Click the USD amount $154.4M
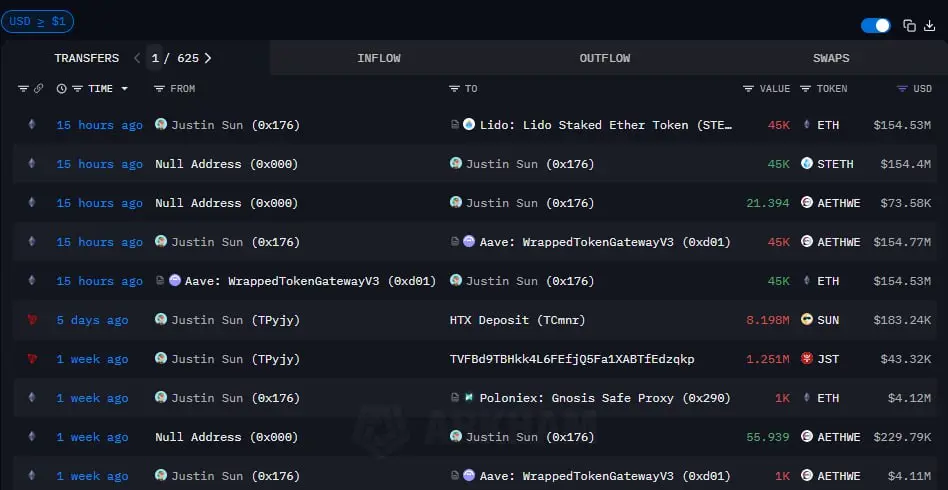 click(x=906, y=164)
